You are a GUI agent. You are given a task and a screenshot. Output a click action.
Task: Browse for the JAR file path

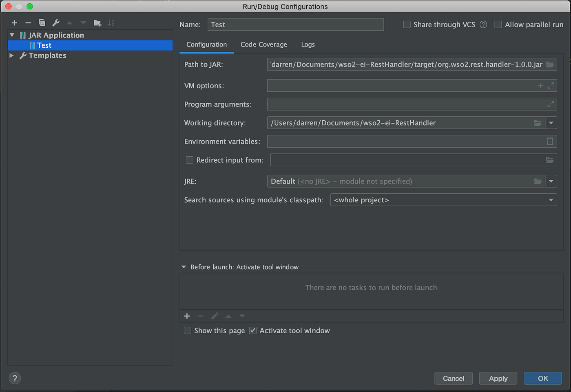coord(550,64)
